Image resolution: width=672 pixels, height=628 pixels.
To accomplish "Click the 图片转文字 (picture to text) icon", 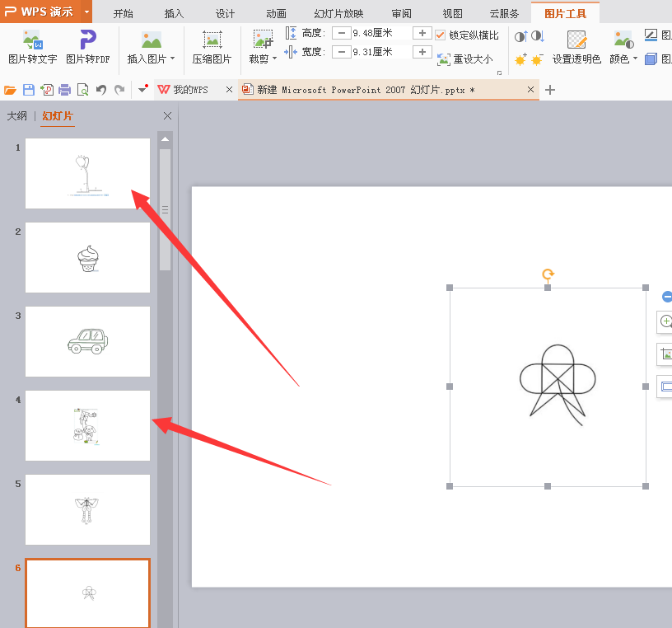I will click(x=32, y=40).
